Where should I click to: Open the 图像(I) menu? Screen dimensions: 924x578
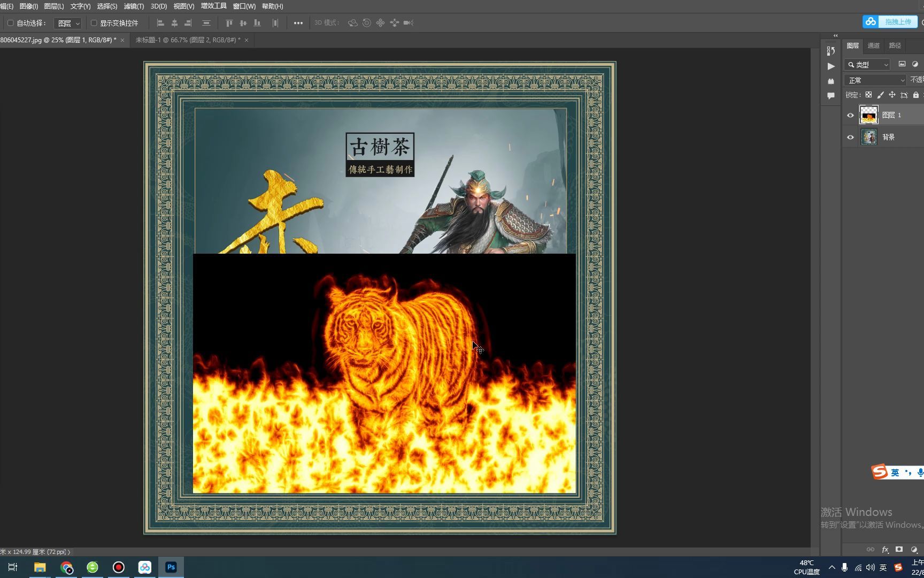point(28,6)
